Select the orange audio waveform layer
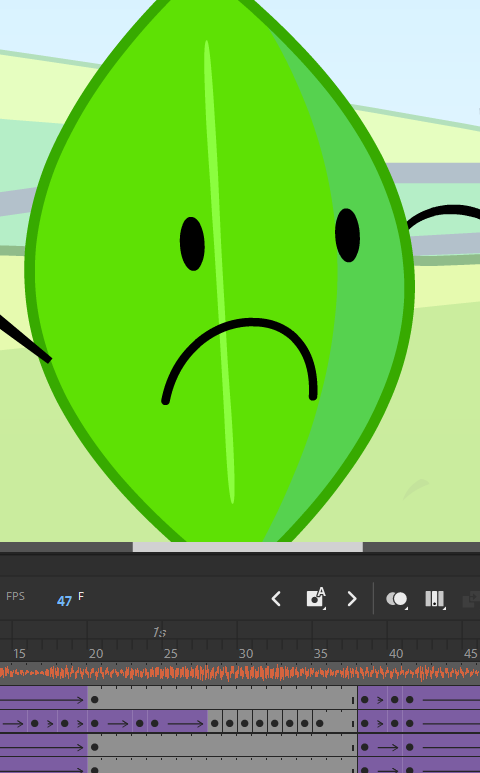 240,673
